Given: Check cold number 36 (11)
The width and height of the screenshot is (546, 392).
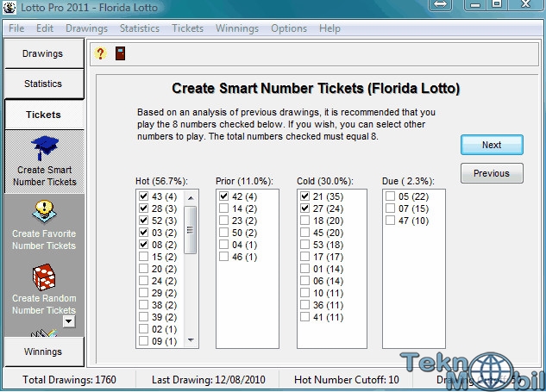Looking at the screenshot, I should pos(304,305).
